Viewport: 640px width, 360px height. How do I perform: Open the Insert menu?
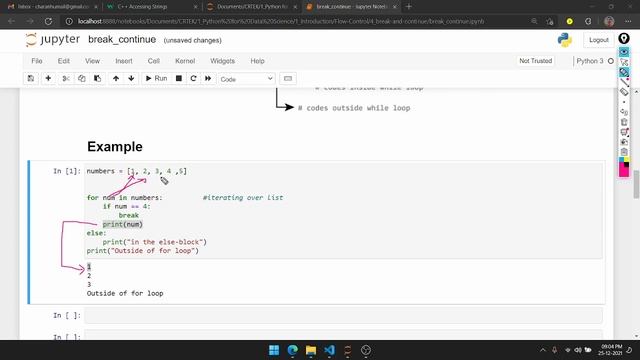tap(124, 61)
